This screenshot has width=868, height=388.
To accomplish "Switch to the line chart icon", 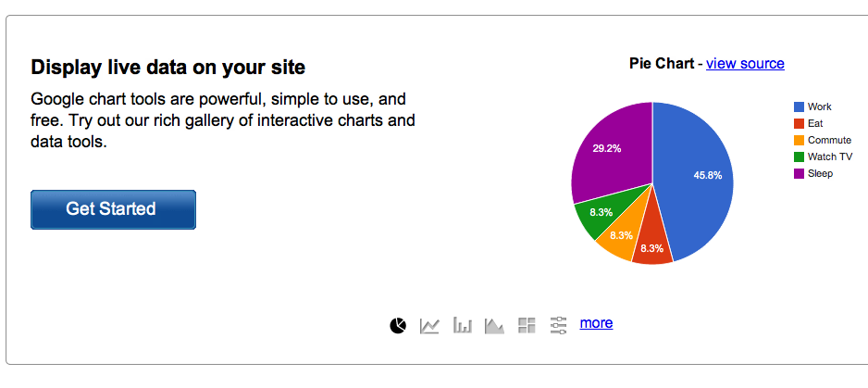I will [x=429, y=325].
